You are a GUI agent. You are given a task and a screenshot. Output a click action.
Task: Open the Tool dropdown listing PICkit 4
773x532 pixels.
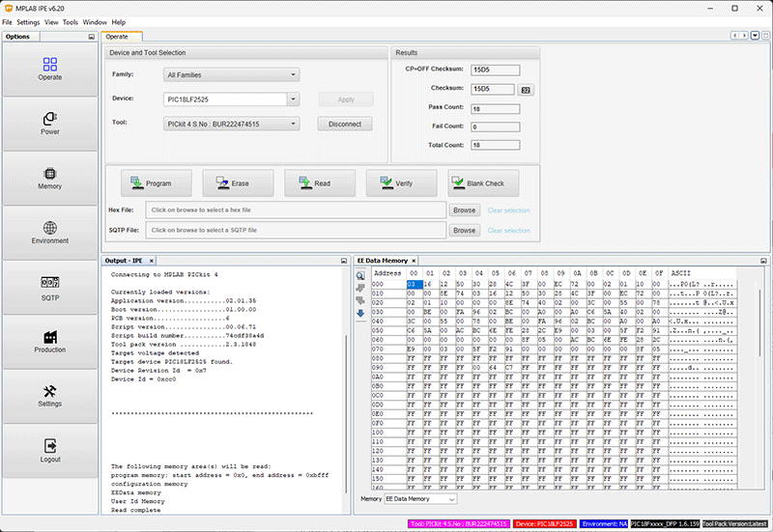(x=293, y=124)
